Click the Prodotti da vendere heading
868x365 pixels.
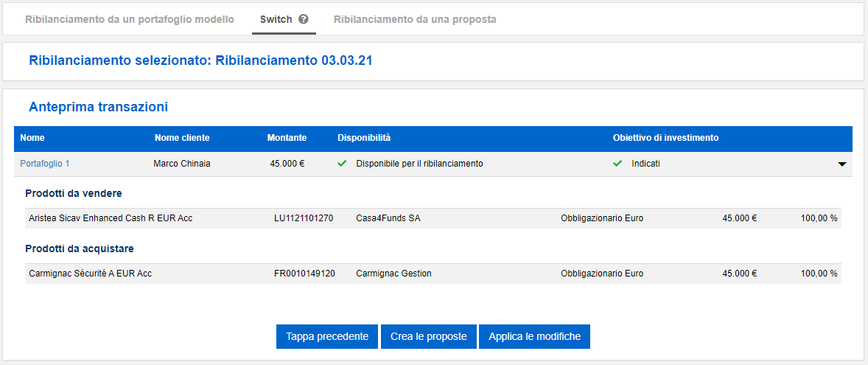[74, 193]
